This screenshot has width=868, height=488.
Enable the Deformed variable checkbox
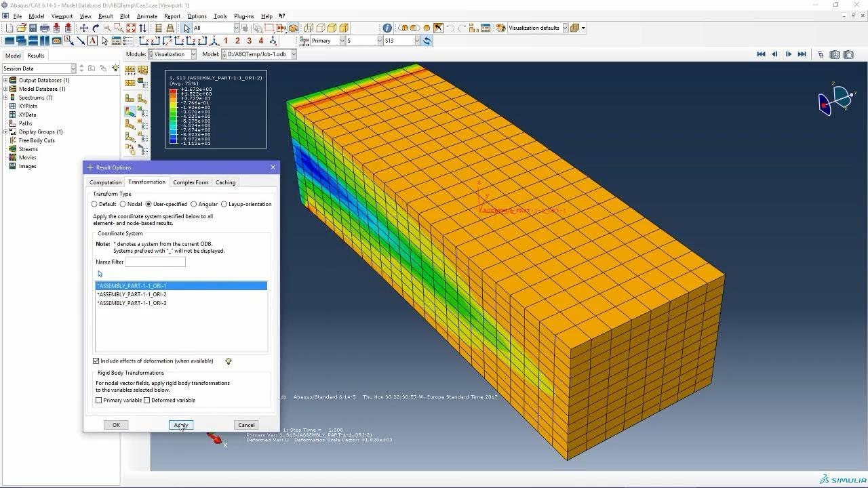(147, 401)
